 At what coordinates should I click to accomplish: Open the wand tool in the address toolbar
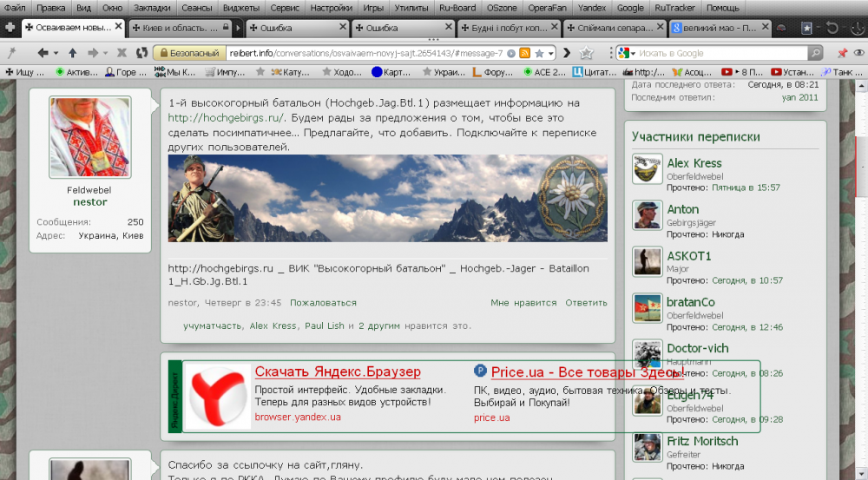pos(11,53)
